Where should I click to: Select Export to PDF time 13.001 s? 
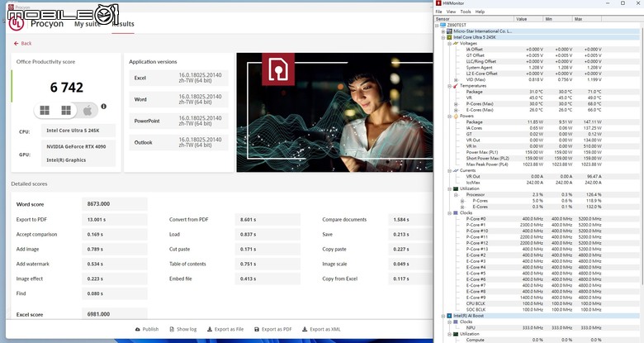click(x=115, y=220)
